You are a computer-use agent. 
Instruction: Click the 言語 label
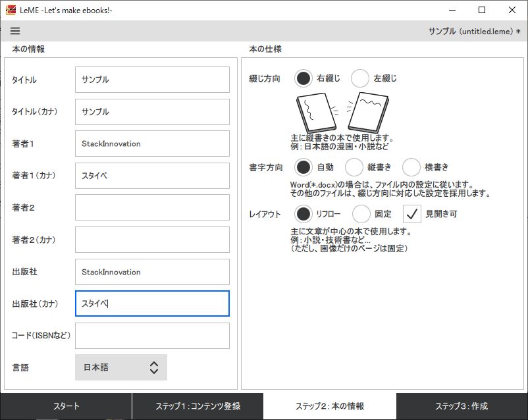20,368
